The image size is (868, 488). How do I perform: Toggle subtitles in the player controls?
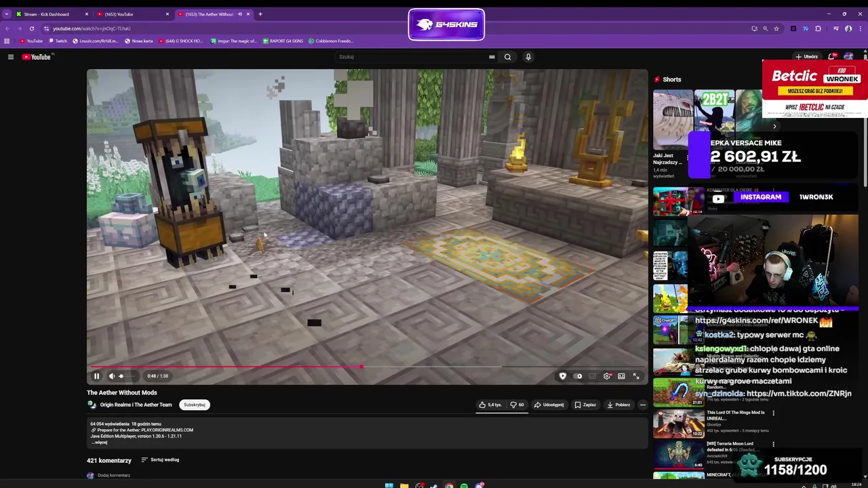(592, 376)
